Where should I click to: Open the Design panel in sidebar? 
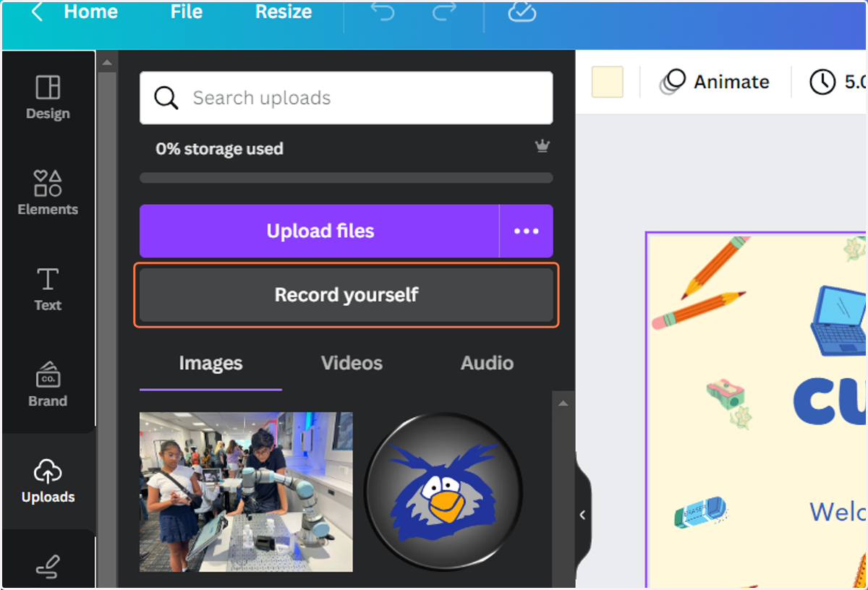pyautogui.click(x=48, y=98)
